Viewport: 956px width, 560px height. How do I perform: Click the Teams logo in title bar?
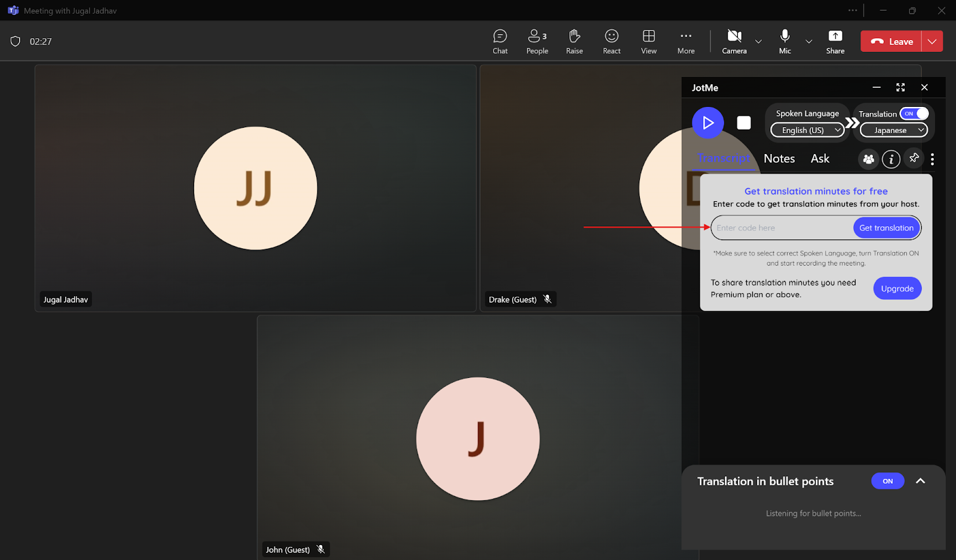click(x=13, y=11)
